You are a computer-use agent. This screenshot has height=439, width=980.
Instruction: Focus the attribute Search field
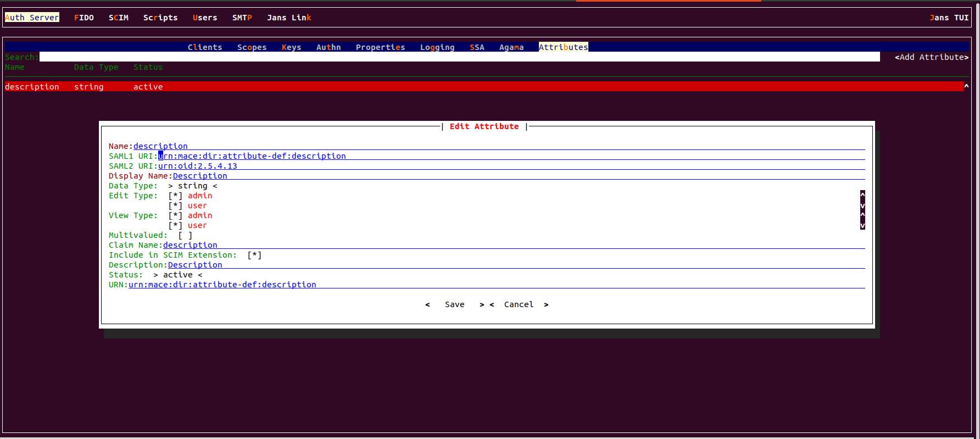(x=459, y=57)
